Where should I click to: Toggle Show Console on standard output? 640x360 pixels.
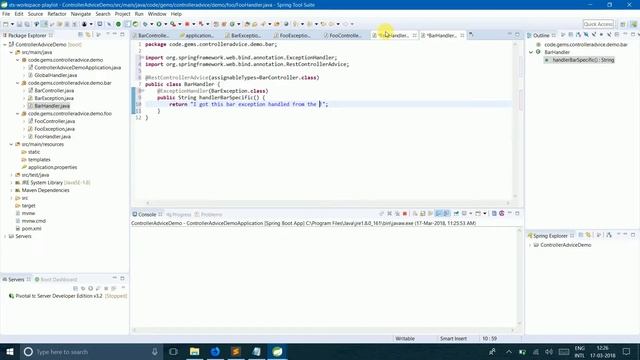[438, 213]
